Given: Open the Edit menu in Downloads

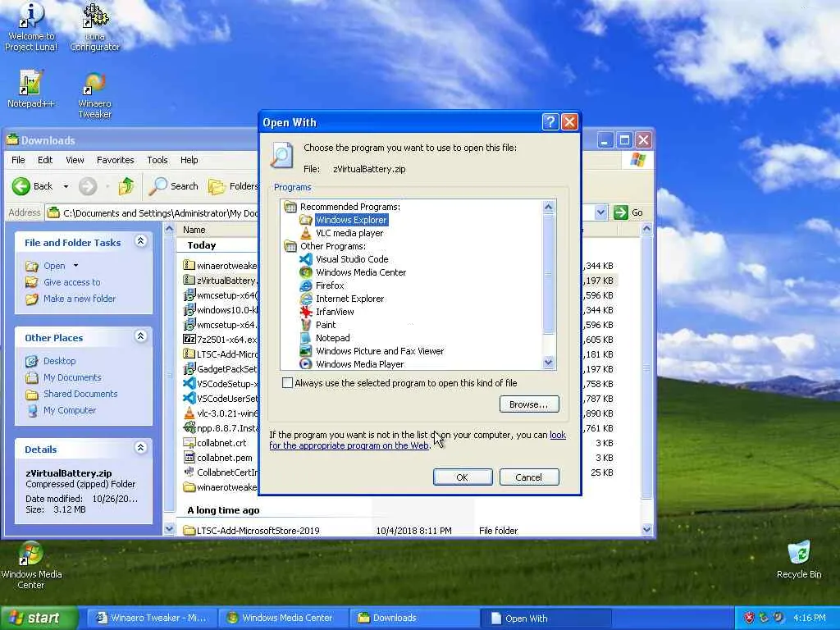Looking at the screenshot, I should pyautogui.click(x=45, y=160).
